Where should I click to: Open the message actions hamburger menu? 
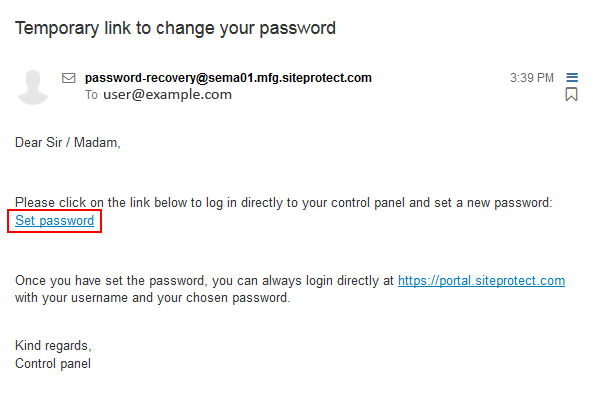click(x=572, y=78)
